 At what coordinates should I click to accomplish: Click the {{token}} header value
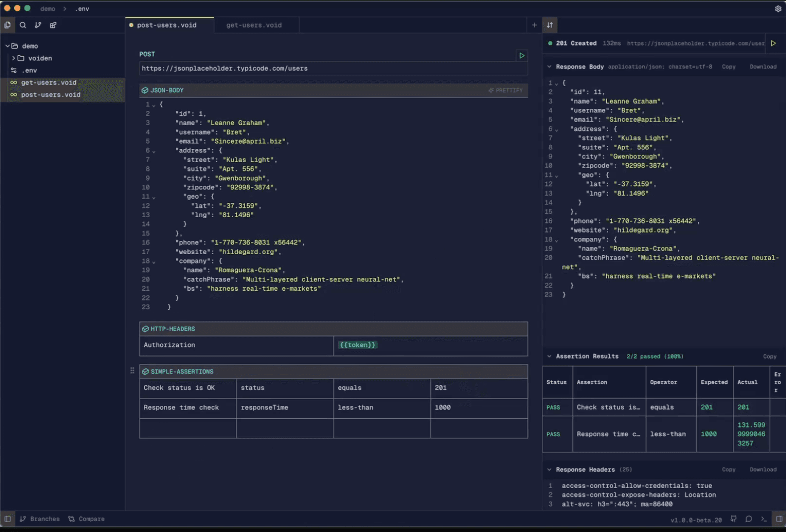point(358,345)
